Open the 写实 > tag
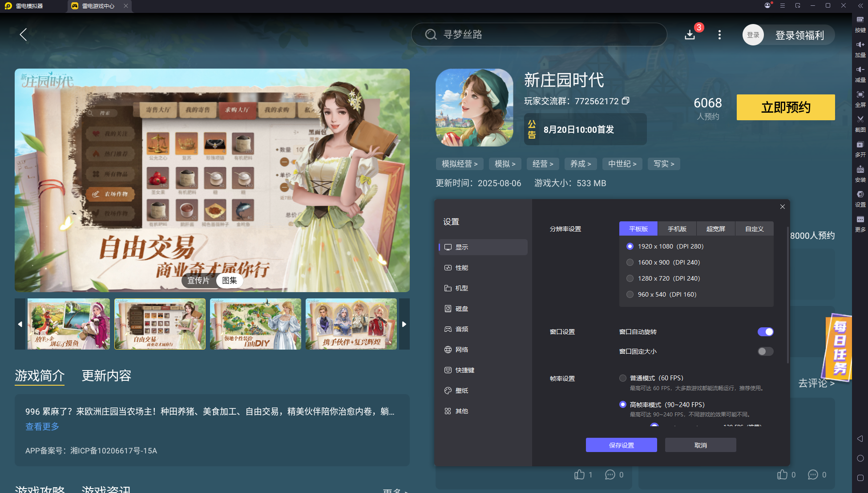 click(664, 164)
